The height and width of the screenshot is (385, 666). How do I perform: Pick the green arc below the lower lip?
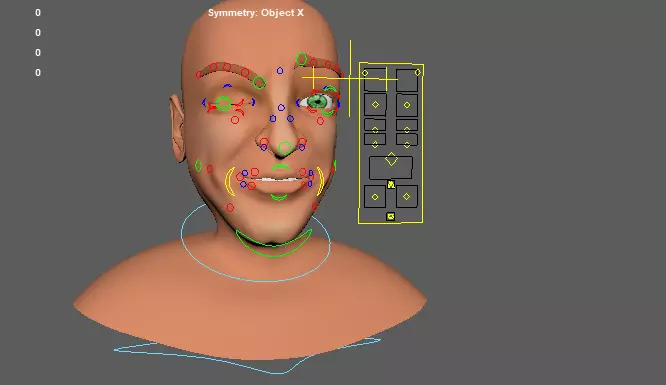point(279,197)
